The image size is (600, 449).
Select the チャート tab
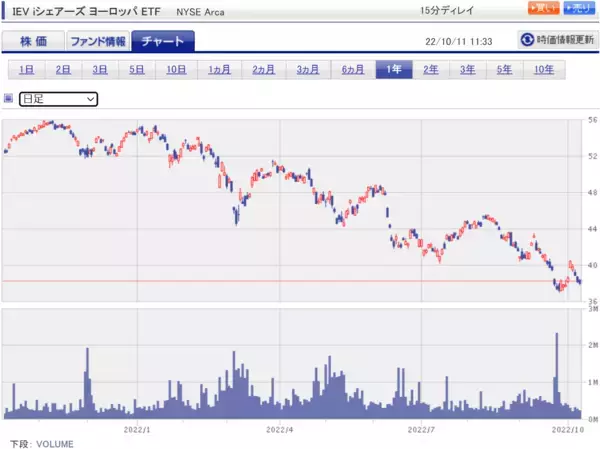[163, 41]
